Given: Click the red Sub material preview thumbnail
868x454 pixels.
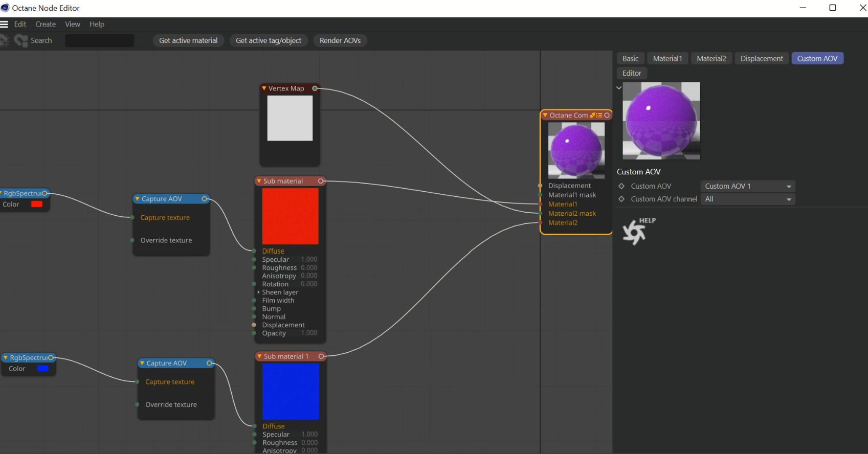Looking at the screenshot, I should [x=291, y=216].
